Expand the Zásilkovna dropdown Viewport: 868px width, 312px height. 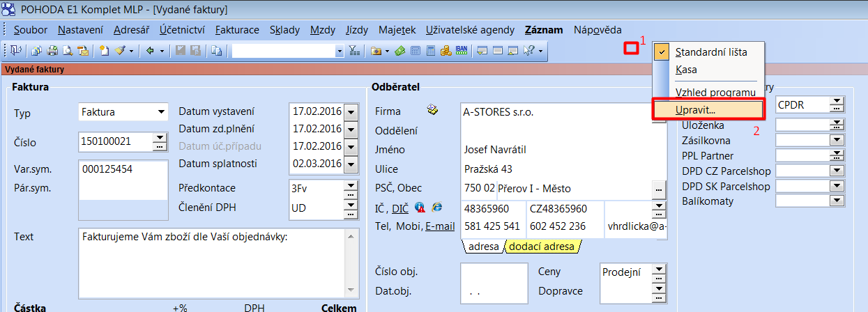point(837,140)
